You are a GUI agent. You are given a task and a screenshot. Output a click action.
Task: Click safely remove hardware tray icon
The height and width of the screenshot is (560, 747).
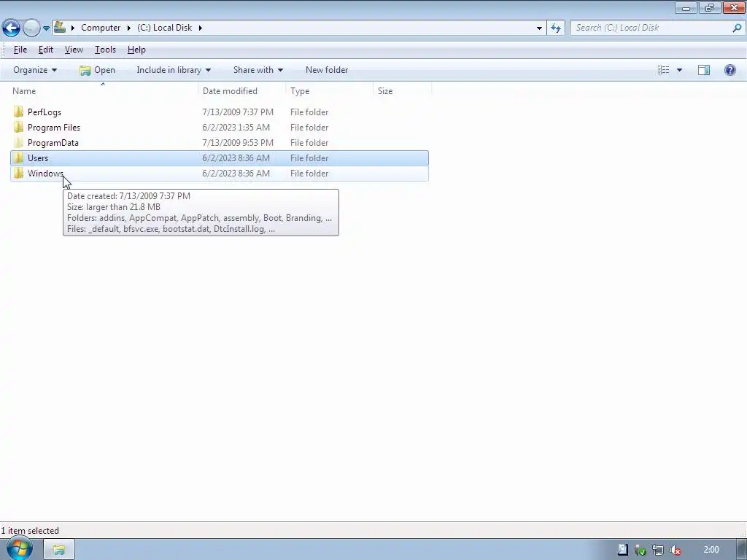640,551
